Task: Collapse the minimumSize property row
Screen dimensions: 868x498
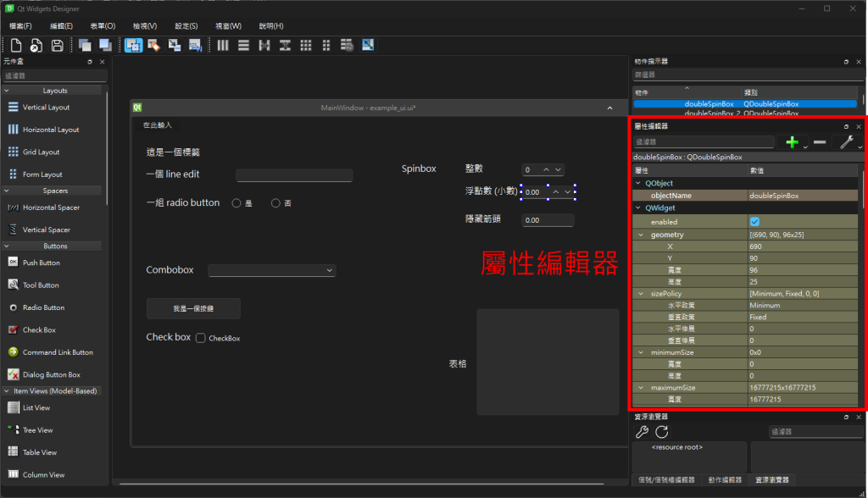Action: [x=641, y=352]
